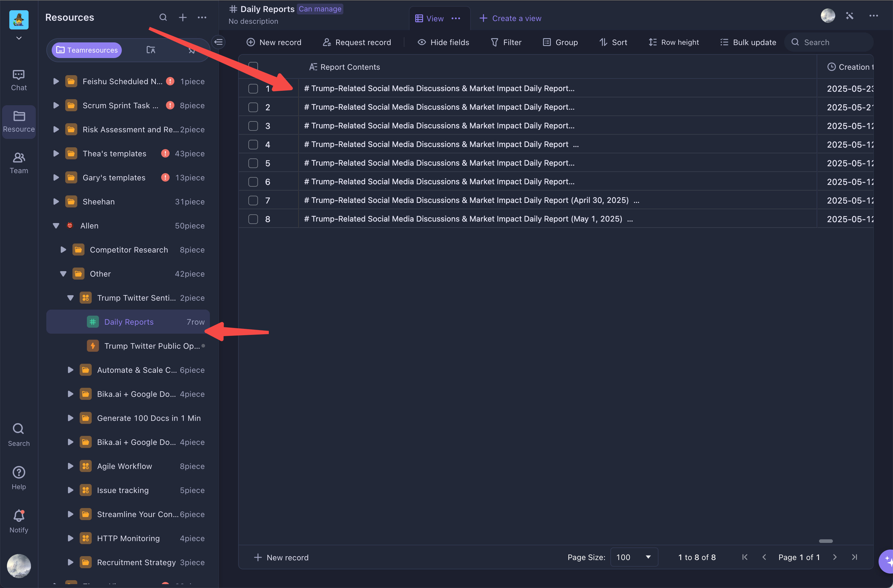
Task: Go to last page of records
Action: coord(854,557)
